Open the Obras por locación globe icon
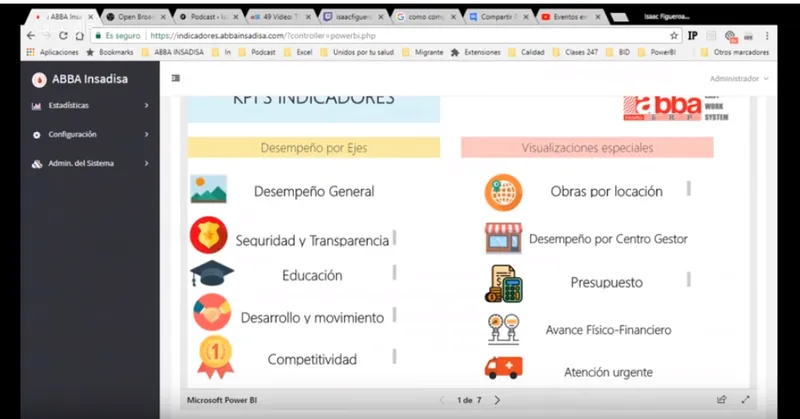Viewport: 800px width, 419px height. (x=504, y=192)
